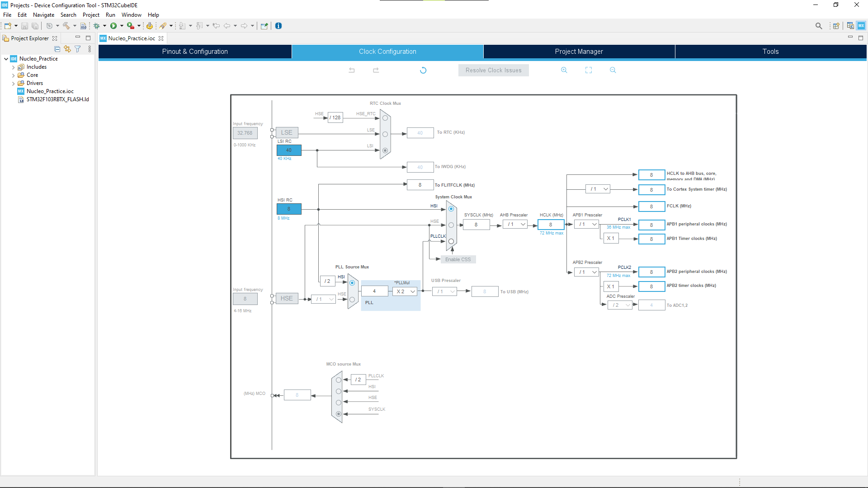Open the AHB Prescaler dropdown

coord(515,225)
